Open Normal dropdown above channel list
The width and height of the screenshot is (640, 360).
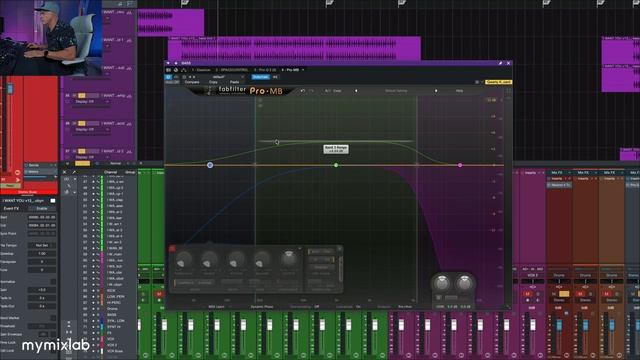coord(117,163)
